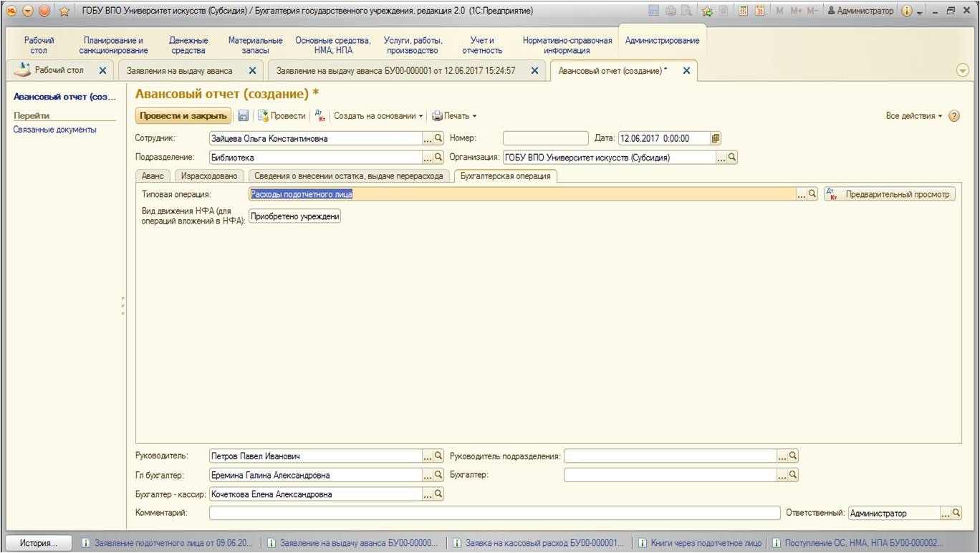980x553 pixels.
Task: Select the Бухгалтерская операция tab
Action: coord(505,175)
